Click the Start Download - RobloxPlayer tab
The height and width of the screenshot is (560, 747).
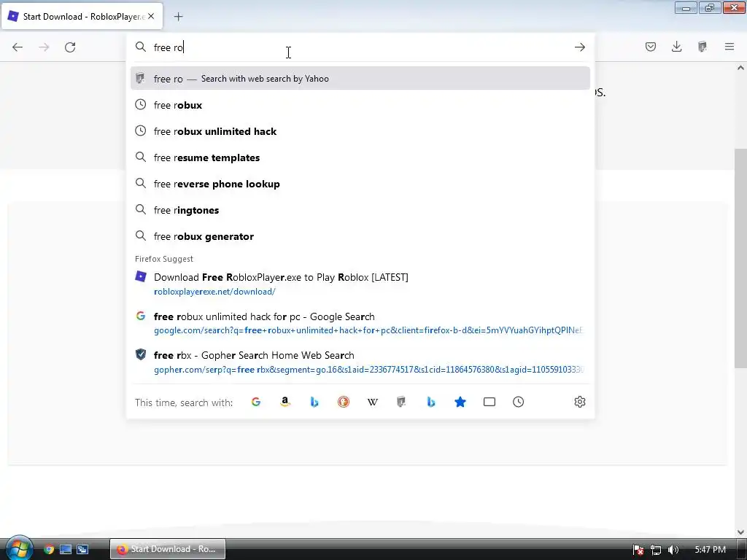coord(82,16)
